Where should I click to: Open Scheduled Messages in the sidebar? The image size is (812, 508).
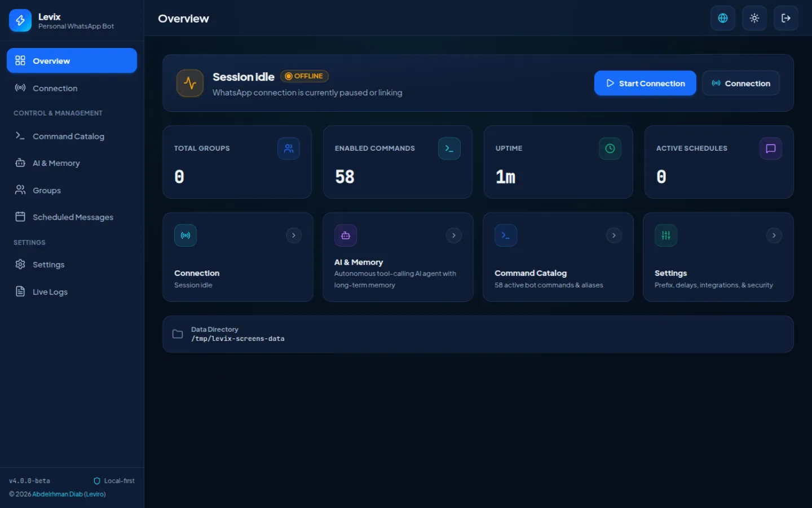(72, 217)
